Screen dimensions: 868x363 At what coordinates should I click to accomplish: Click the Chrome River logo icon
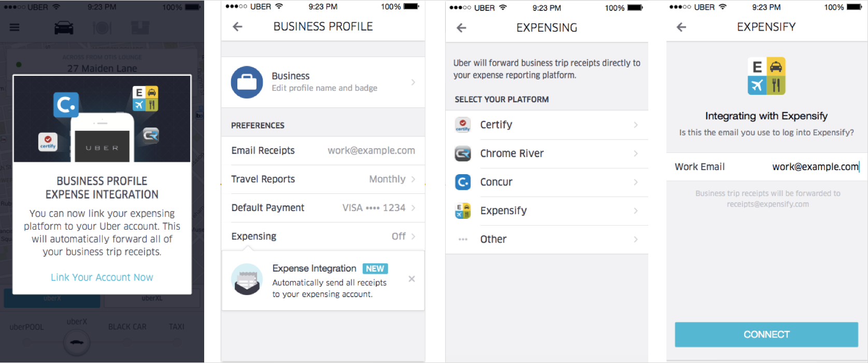click(463, 153)
